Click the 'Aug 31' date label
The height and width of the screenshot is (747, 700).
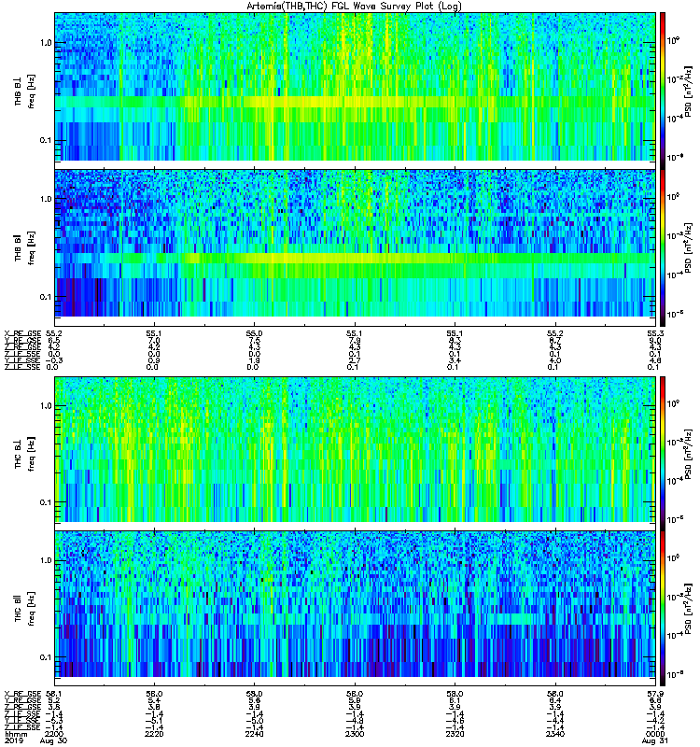pos(655,741)
